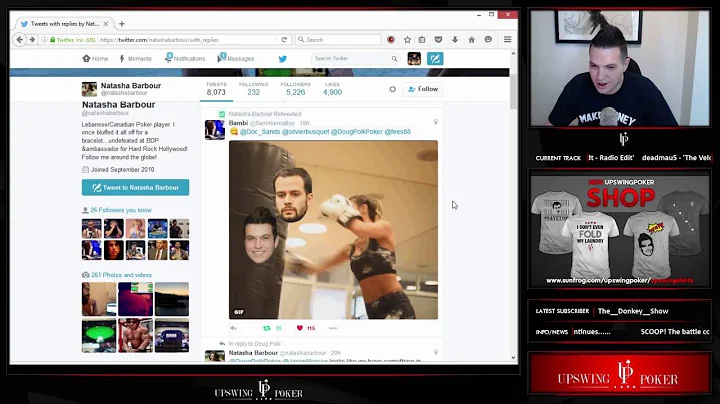Click the browser scrollbar down arrow
Viewport: 720px width, 404px height.
[513, 358]
